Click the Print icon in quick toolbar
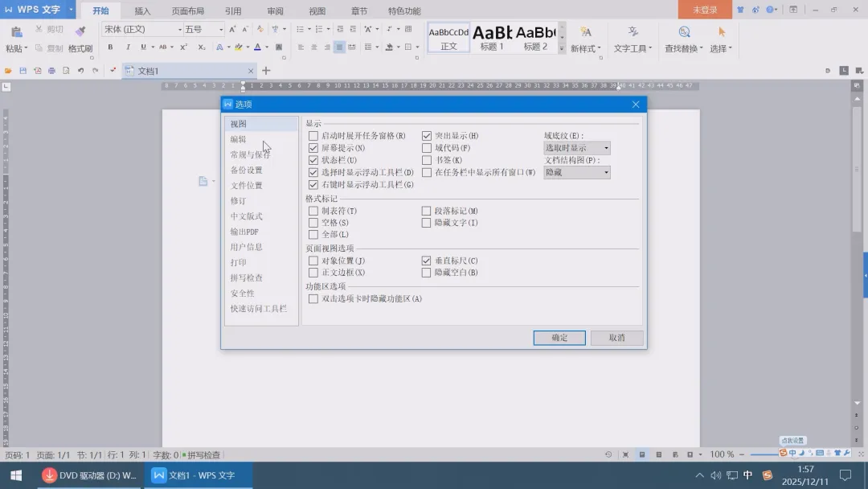 51,71
